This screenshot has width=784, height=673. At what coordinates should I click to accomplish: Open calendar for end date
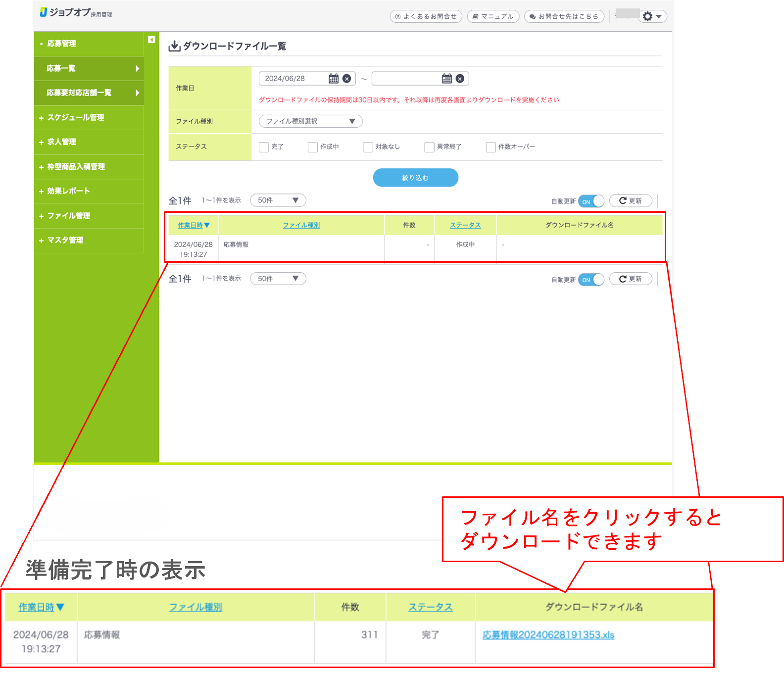point(447,79)
